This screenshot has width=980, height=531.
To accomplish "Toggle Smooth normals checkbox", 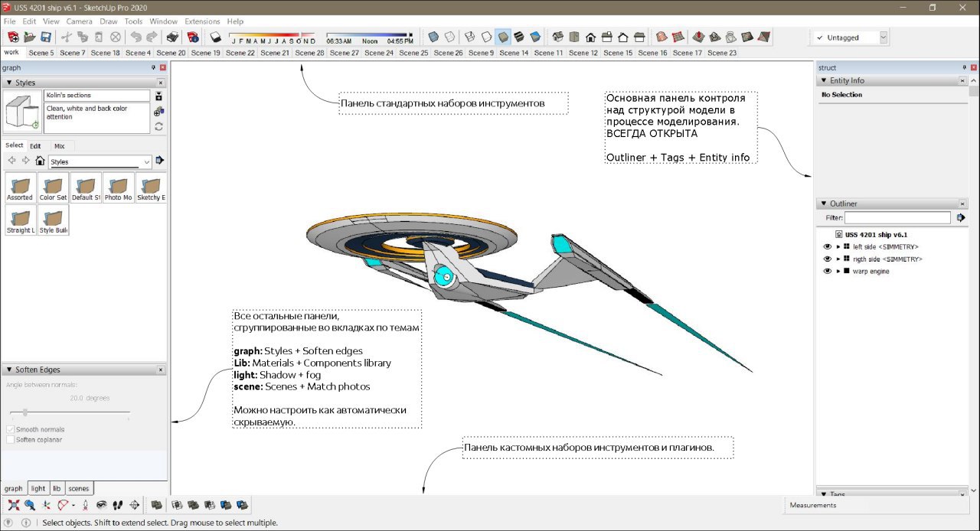I will pyautogui.click(x=10, y=429).
